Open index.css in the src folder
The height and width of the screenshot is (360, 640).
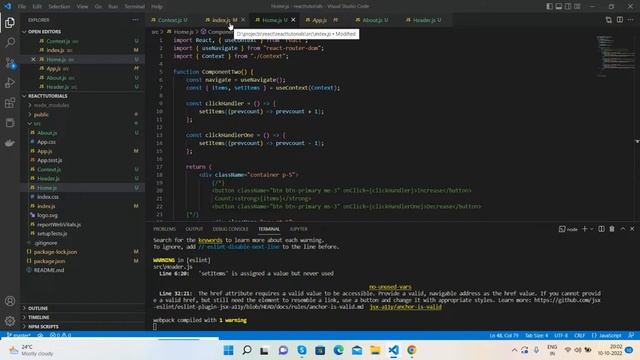pyautogui.click(x=48, y=197)
